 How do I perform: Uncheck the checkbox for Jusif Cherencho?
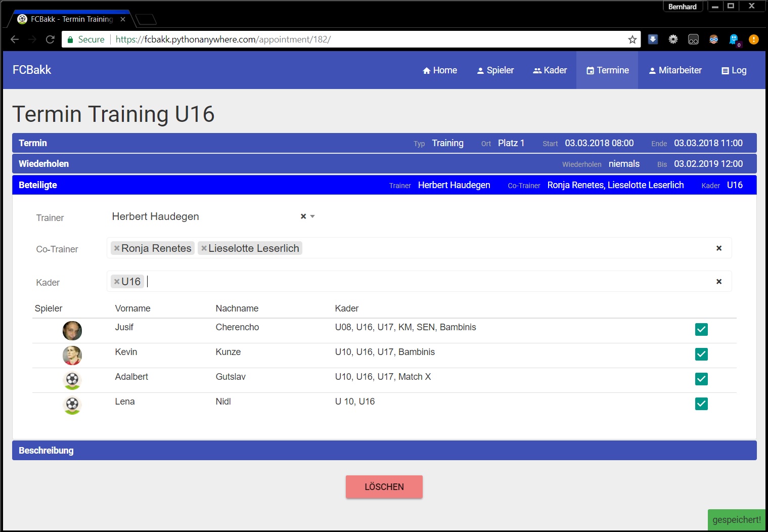point(701,330)
